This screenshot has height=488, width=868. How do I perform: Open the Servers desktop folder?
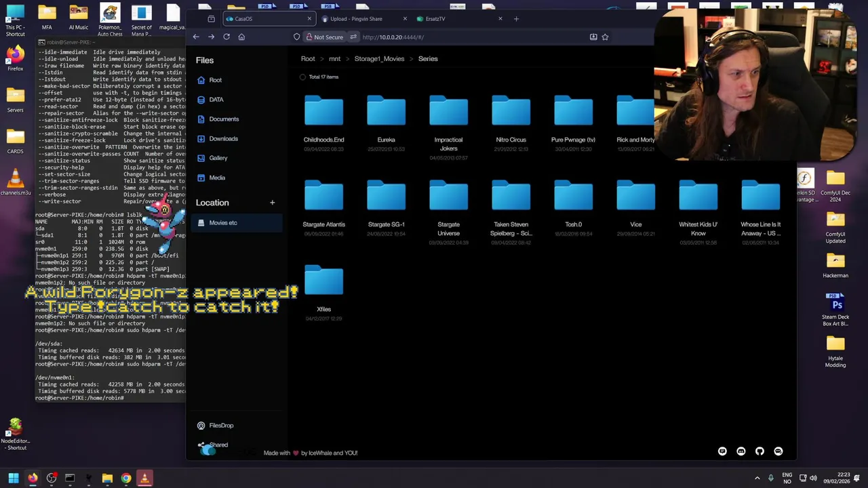[15, 98]
